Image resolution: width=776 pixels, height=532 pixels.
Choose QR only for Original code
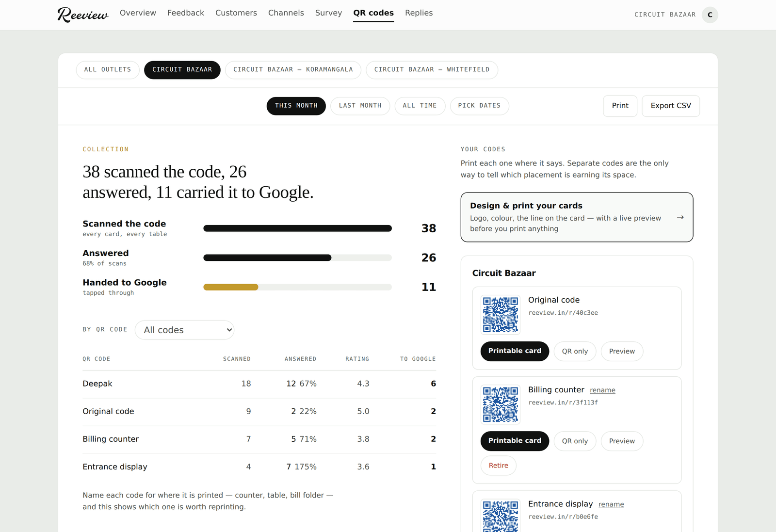point(575,351)
